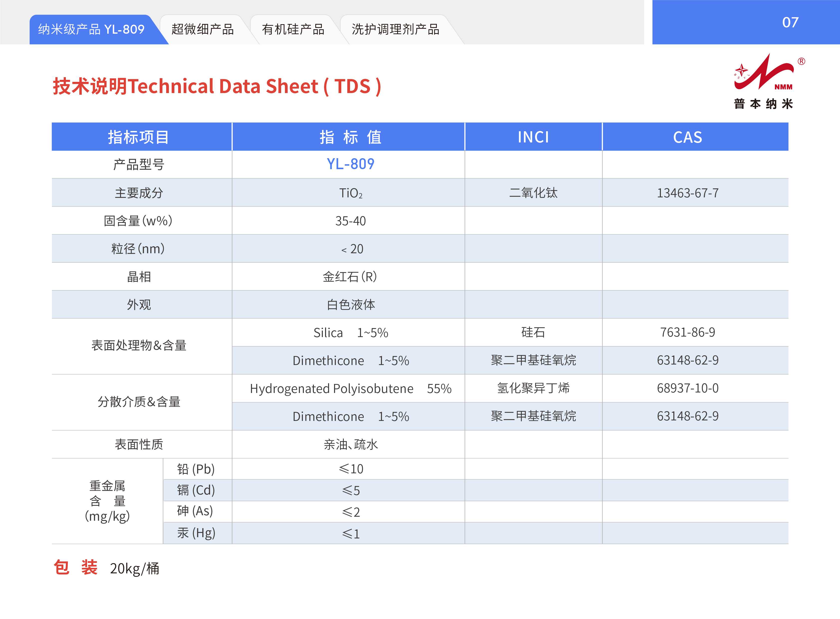Switch to the 超微细产品 tab
Image resolution: width=840 pixels, height=619 pixels.
pyautogui.click(x=203, y=29)
